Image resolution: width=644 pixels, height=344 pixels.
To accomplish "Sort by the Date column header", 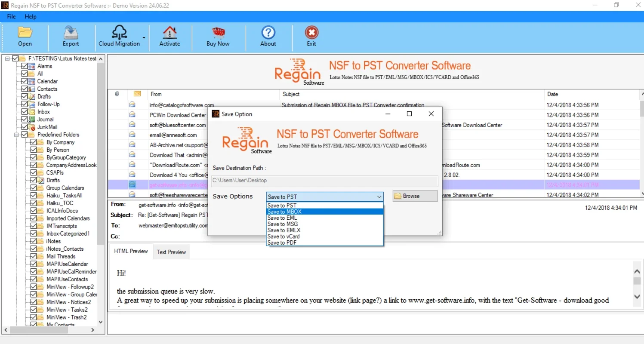I will [x=592, y=94].
